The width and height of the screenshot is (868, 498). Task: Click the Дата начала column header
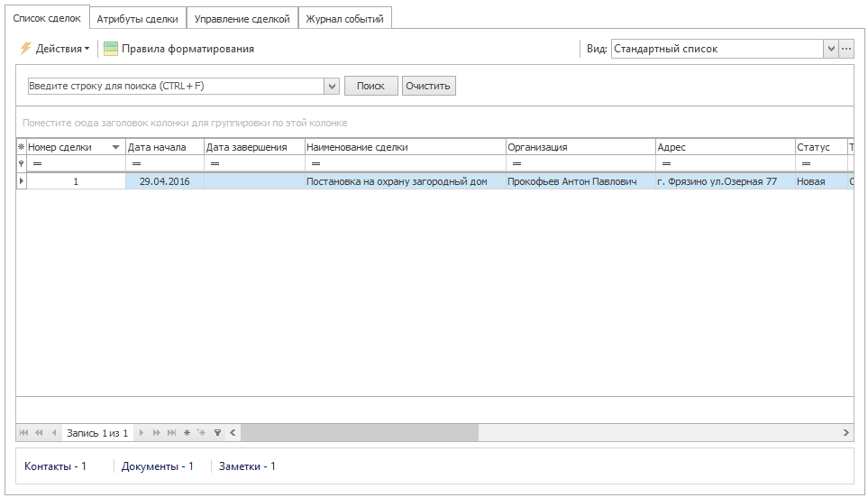(165, 147)
